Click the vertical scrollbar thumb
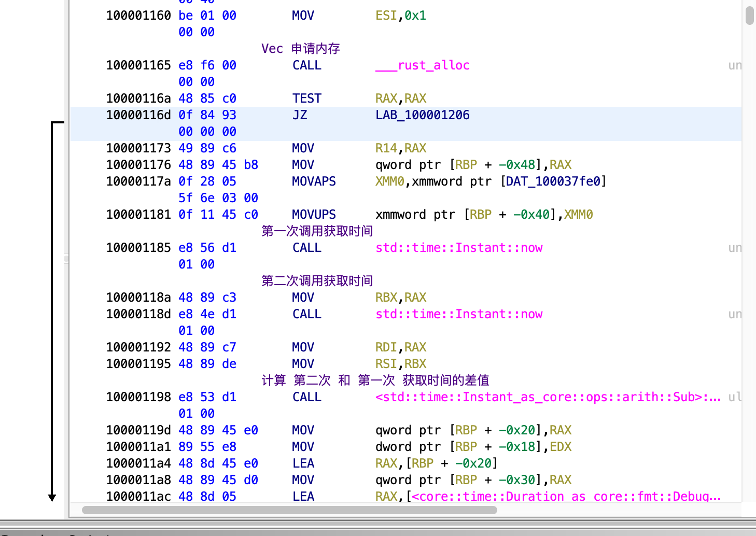The width and height of the screenshot is (756, 536). click(749, 15)
